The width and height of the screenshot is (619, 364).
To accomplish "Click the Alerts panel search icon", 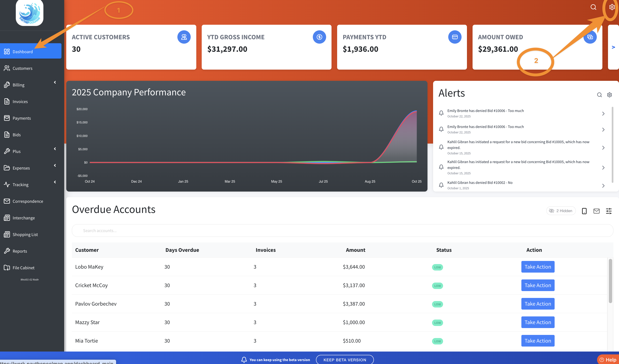I will [x=599, y=95].
